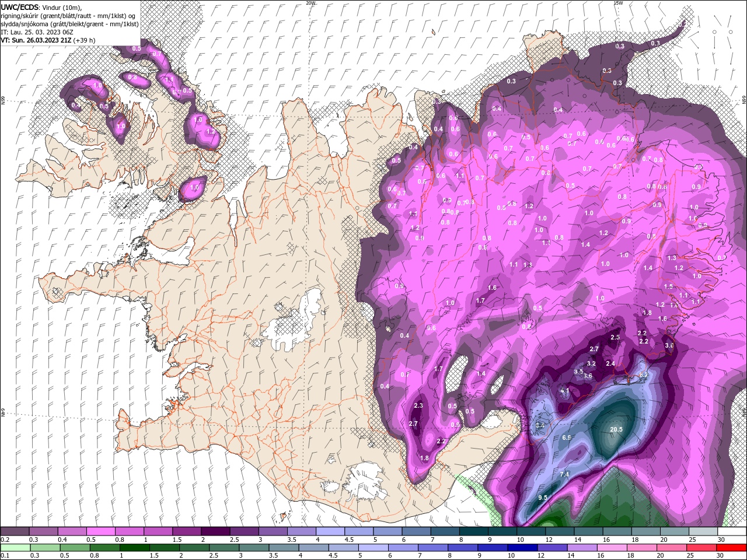747x560 pixels.
Task: Pick the darkest purple 2 snow scale swatch
Action: tap(215, 531)
